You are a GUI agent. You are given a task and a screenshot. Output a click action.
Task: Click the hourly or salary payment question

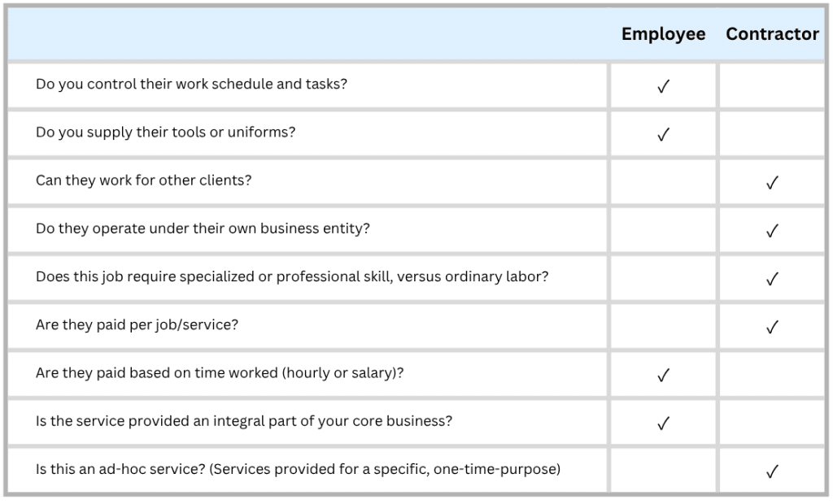[x=220, y=373]
